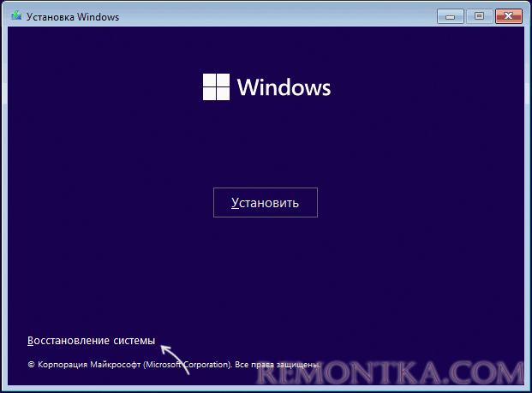The image size is (532, 393).
Task: Click the Microsoft Corporation copyright text
Action: click(174, 365)
